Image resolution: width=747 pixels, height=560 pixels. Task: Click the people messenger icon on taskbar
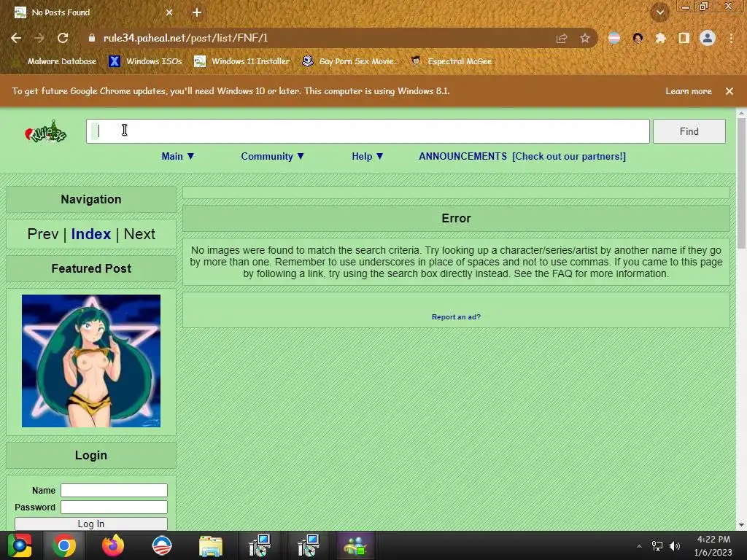click(x=356, y=545)
